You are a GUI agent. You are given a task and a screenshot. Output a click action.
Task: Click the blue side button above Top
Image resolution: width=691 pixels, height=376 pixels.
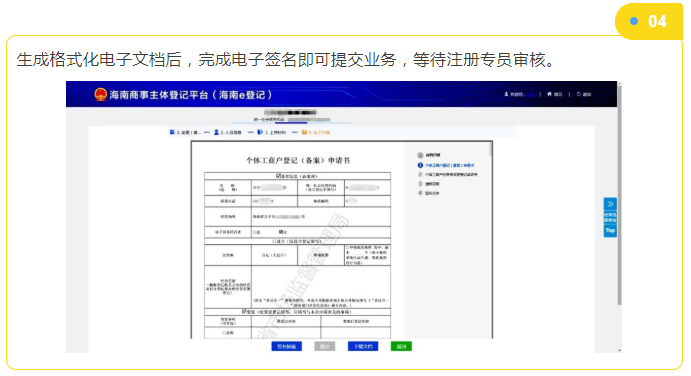[x=610, y=217]
